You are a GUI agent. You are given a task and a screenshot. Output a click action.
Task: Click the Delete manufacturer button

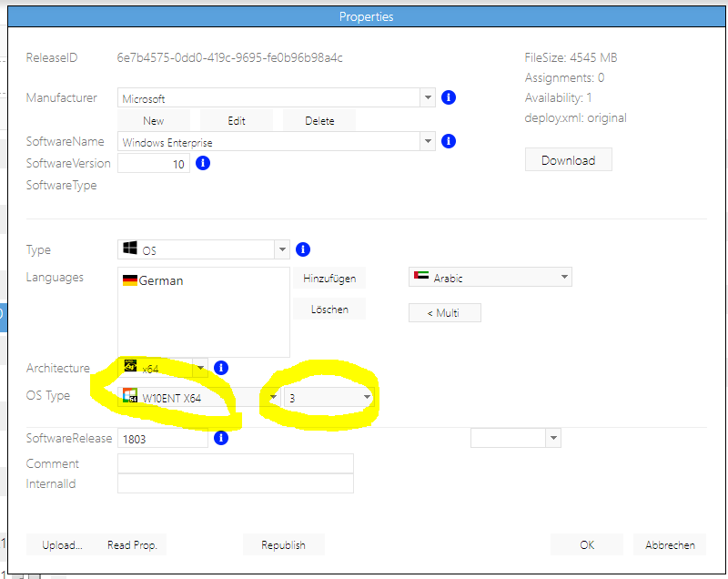coord(319,121)
